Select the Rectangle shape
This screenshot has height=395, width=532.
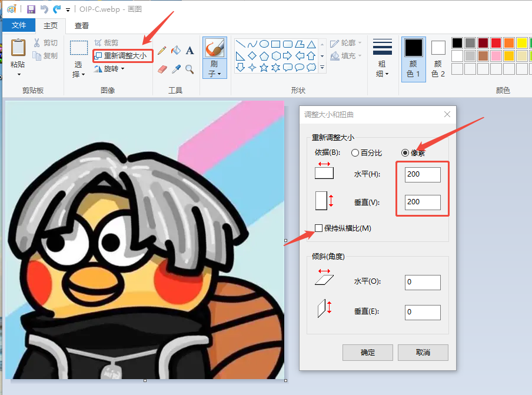(x=276, y=44)
